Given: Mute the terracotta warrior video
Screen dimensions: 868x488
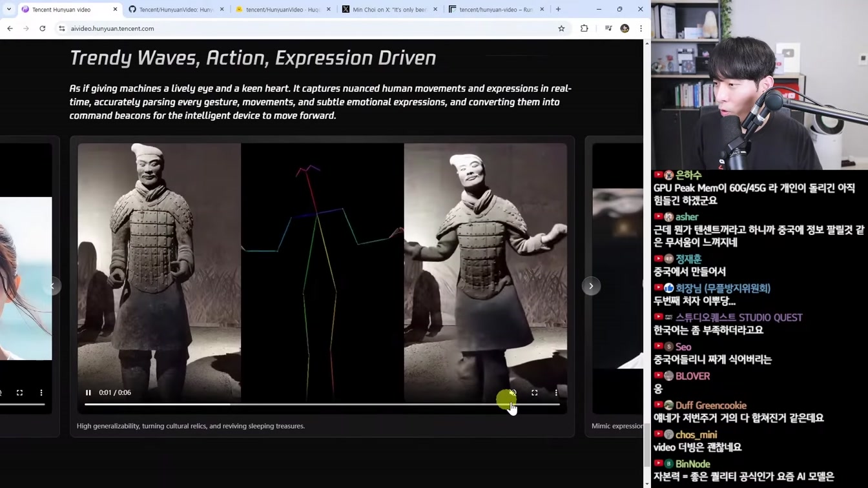Looking at the screenshot, I should [513, 392].
